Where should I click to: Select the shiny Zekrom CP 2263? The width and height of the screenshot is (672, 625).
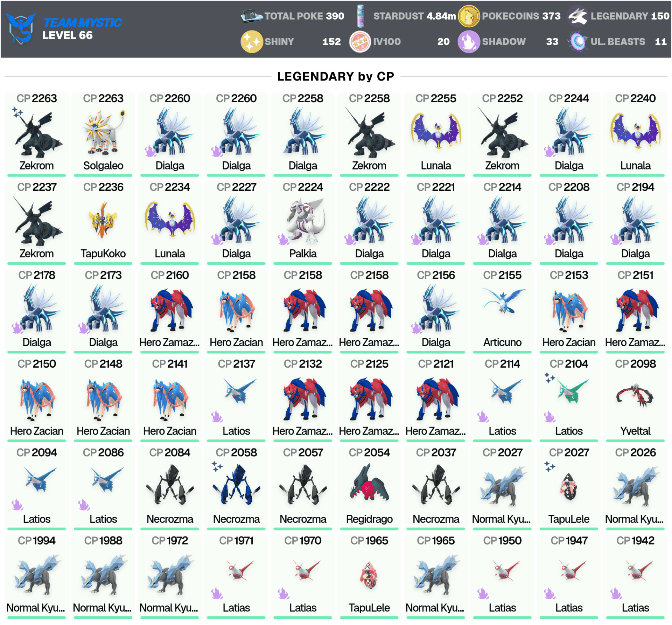click(37, 134)
